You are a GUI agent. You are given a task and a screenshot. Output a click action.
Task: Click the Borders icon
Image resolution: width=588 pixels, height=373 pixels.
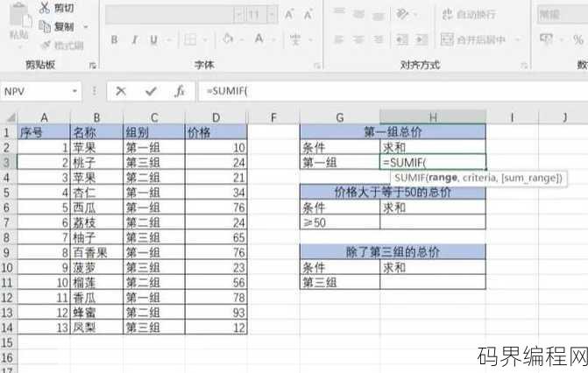tap(190, 39)
